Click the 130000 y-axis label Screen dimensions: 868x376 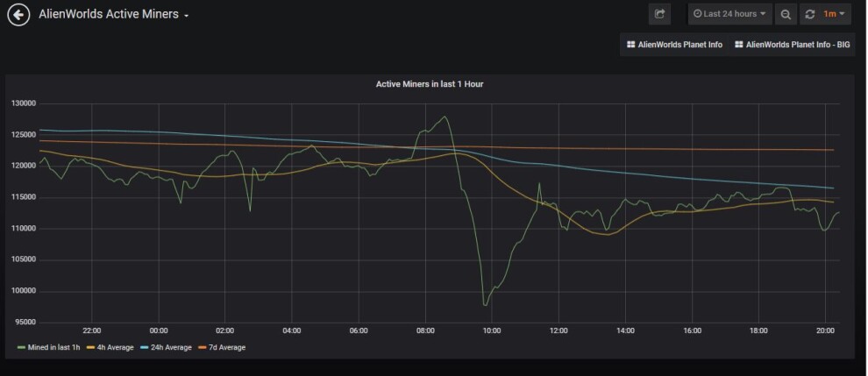24,103
